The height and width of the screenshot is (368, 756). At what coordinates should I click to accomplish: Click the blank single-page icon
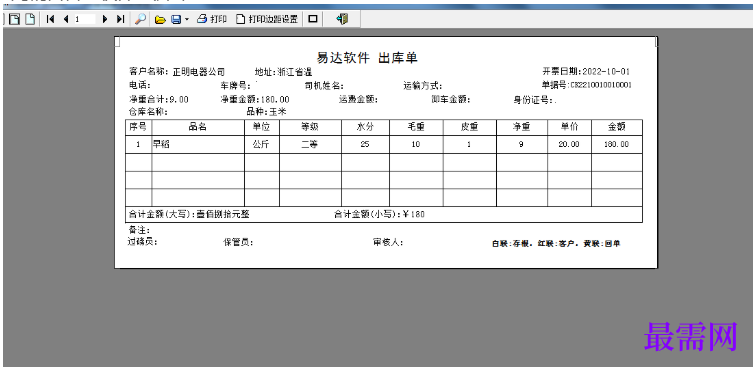point(30,19)
